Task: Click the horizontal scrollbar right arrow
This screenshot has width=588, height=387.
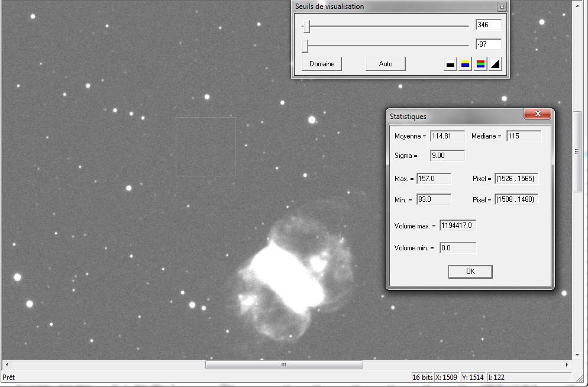Action: click(567, 365)
